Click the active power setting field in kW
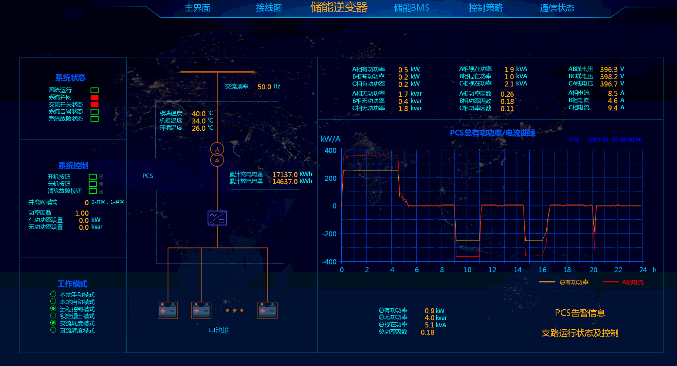The image size is (677, 366). 84,220
